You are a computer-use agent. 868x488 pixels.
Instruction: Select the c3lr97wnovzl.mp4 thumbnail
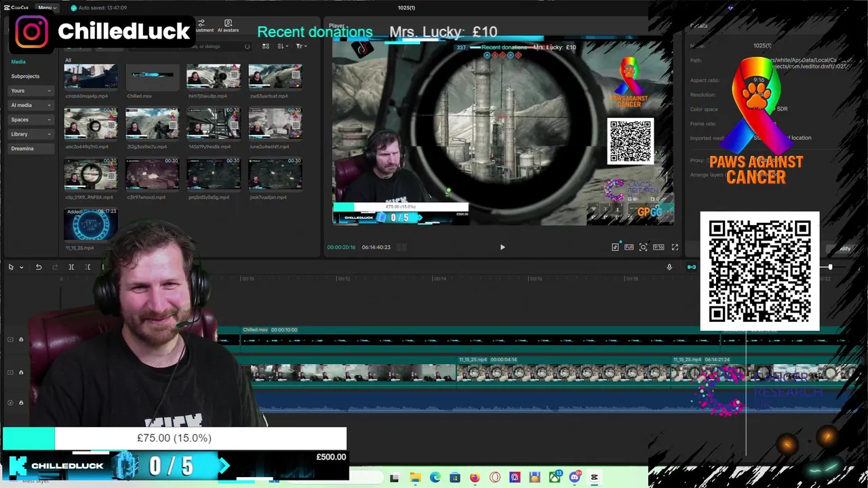click(x=152, y=174)
